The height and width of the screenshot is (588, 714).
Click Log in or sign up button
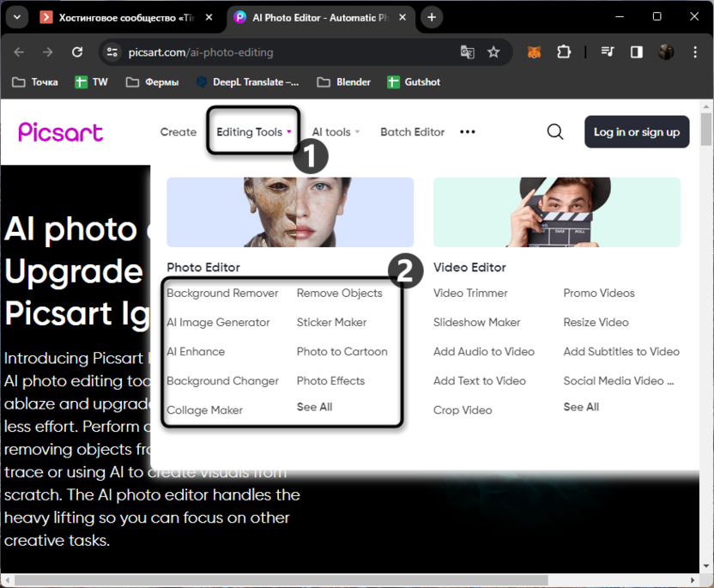pyautogui.click(x=636, y=132)
